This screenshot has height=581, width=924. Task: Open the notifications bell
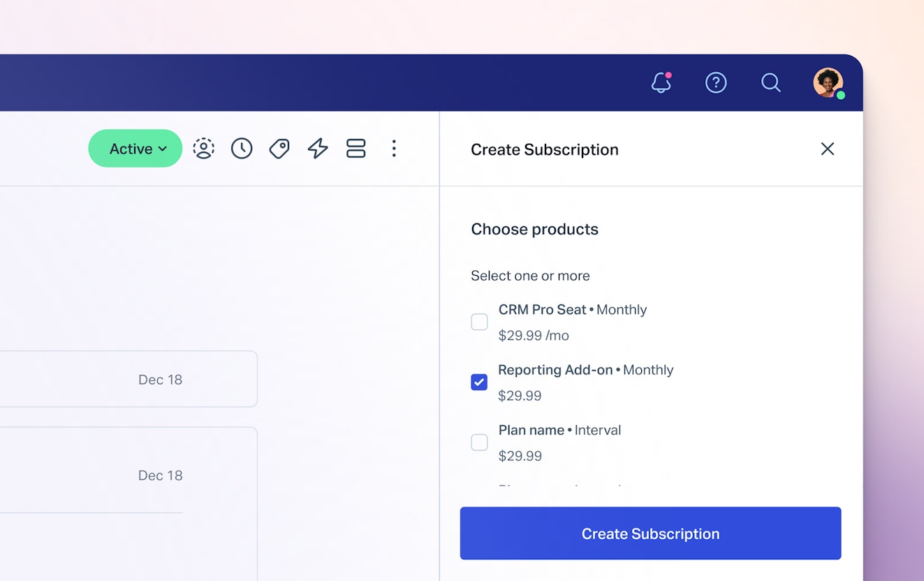661,83
